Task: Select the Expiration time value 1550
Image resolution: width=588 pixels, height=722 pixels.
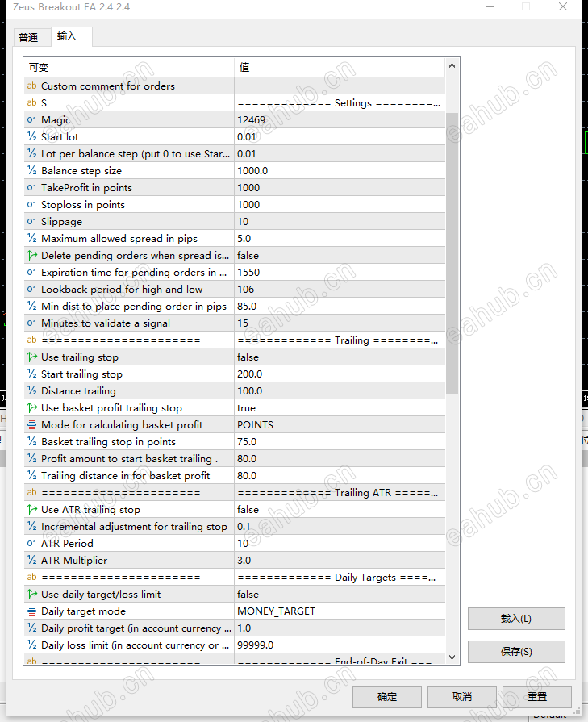Action: point(248,273)
